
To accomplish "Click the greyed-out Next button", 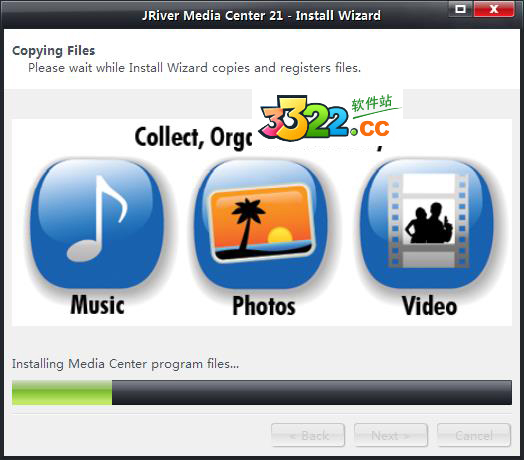I will [391, 435].
